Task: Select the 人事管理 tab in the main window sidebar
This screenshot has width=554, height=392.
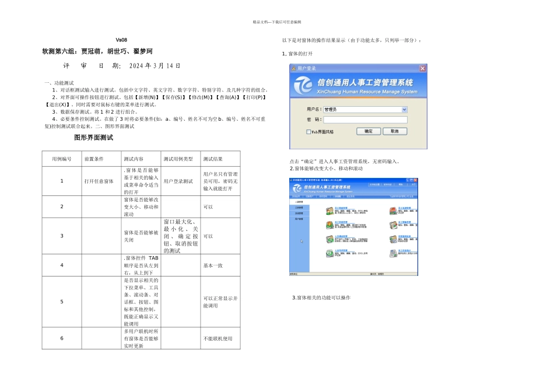Action: (299, 202)
